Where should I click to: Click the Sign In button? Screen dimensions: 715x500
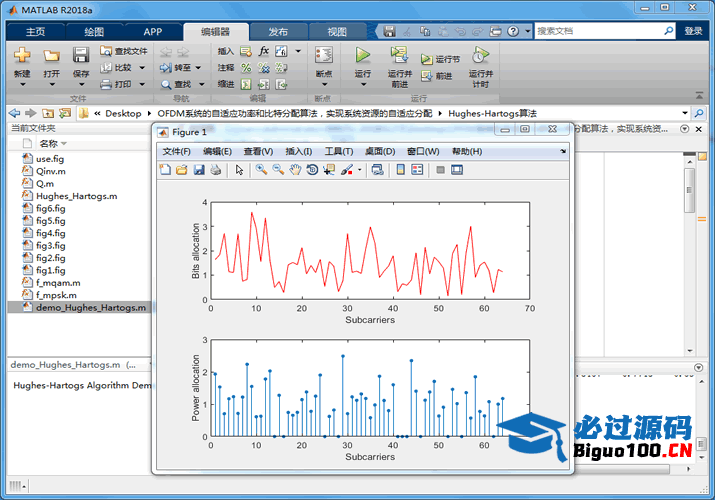(693, 31)
